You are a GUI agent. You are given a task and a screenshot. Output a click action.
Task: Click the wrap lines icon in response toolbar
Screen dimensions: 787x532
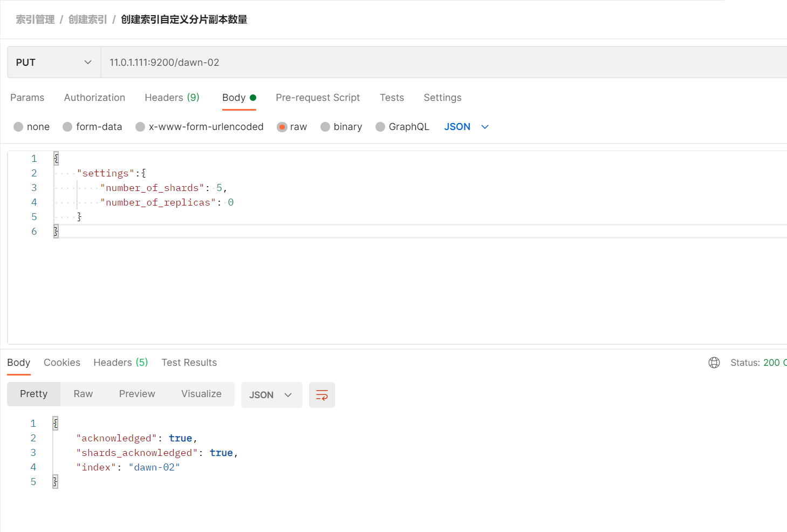click(x=322, y=395)
